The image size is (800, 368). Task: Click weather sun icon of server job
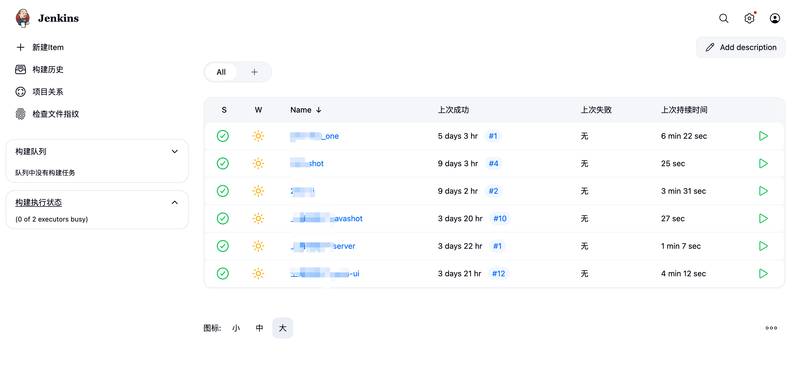(258, 246)
